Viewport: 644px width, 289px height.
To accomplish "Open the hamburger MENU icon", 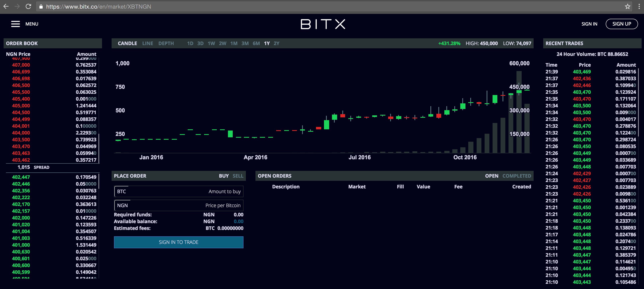I will (15, 24).
